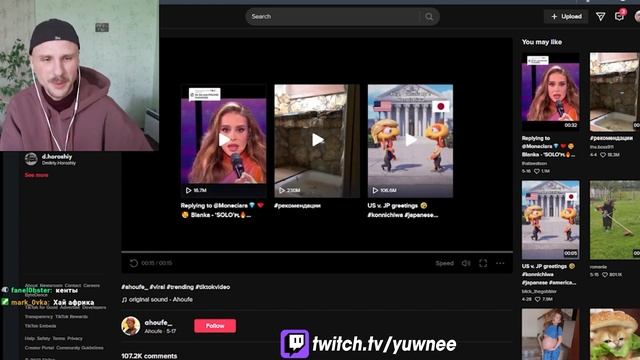This screenshot has width=640, height=360.
Task: Play the #рекомендации suggested video
Action: click(317, 140)
